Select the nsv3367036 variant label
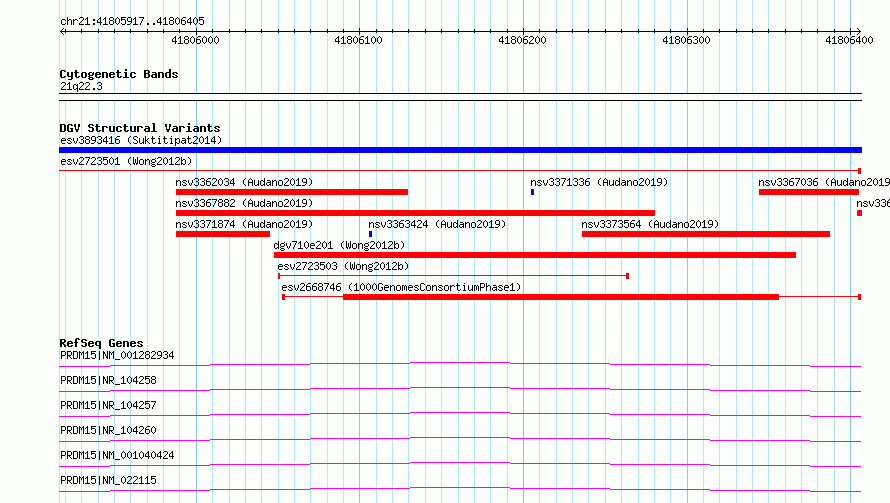 tap(824, 182)
